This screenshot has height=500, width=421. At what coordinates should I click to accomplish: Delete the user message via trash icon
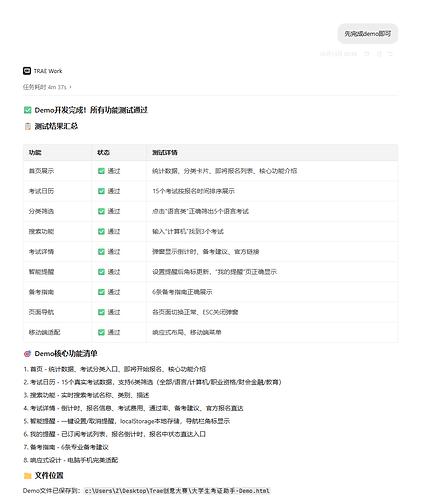[x=379, y=54]
